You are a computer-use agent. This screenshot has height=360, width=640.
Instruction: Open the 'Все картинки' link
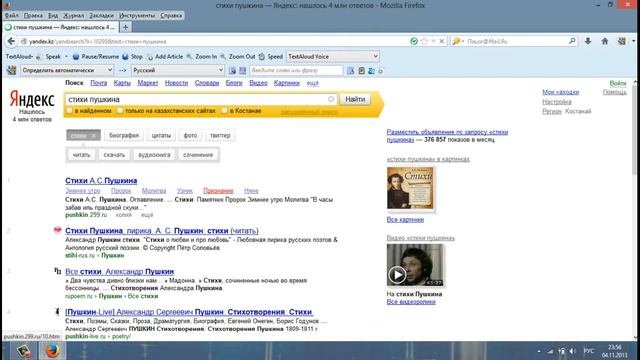[x=405, y=220]
